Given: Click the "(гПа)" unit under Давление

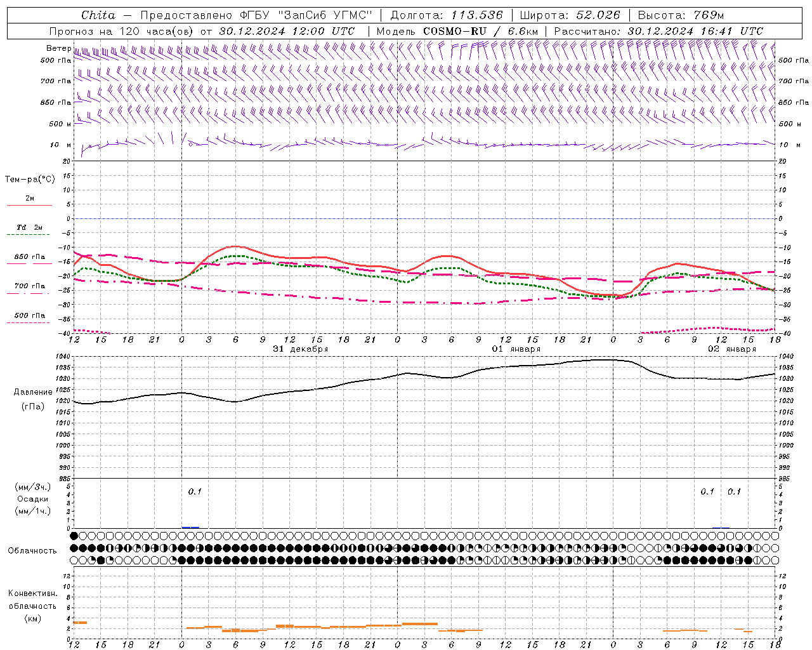Looking at the screenshot, I should tap(32, 407).
